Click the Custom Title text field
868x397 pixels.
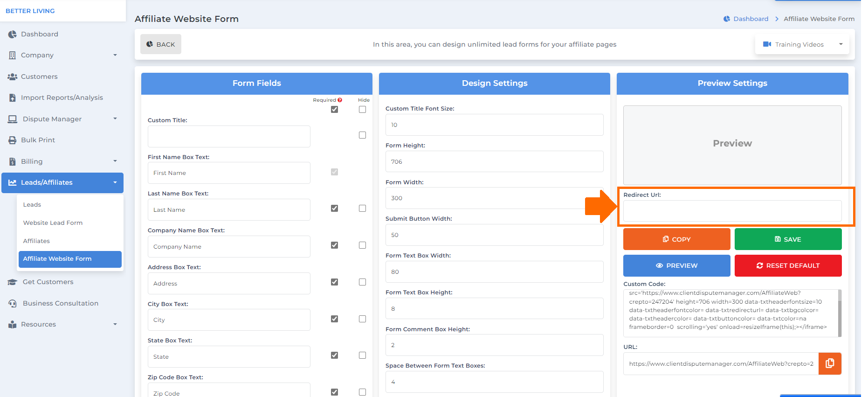click(x=229, y=136)
